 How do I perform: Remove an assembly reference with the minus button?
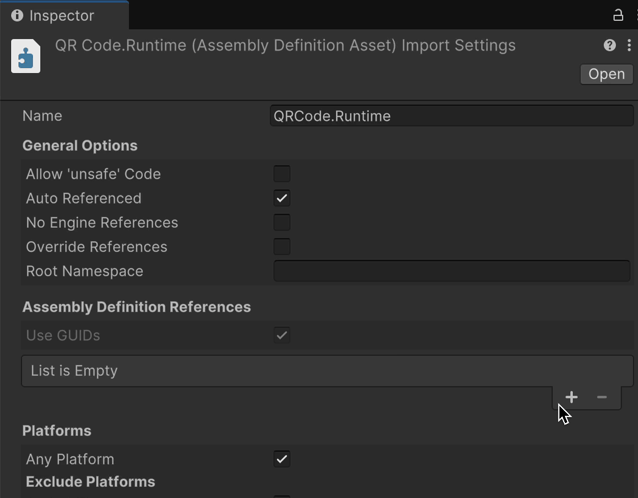pos(602,397)
